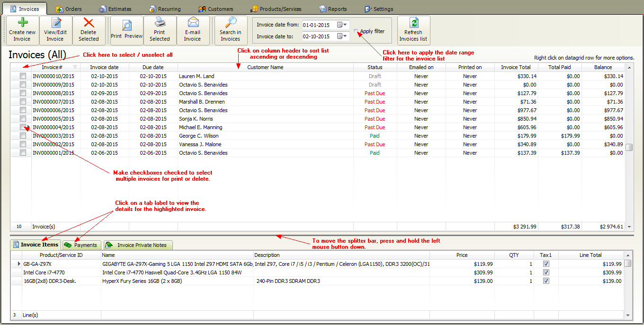Tick the checkbox for INV0000007/2015
644x325 pixels.
click(x=23, y=101)
